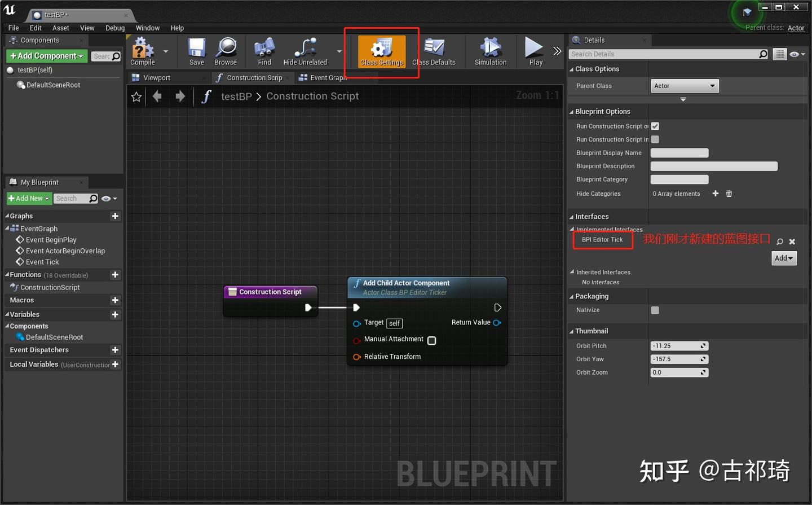Open Class Settings
The image size is (812, 505).
coord(381,51)
